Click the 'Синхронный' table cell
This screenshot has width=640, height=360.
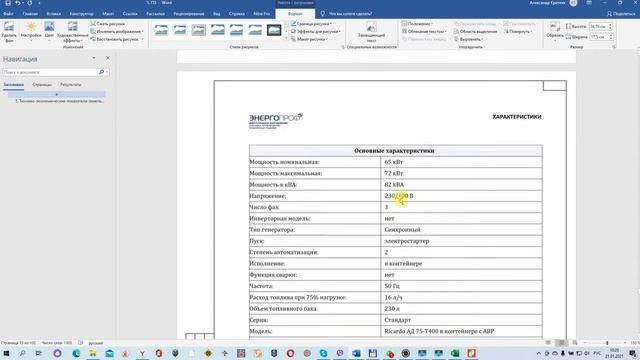[461, 230]
